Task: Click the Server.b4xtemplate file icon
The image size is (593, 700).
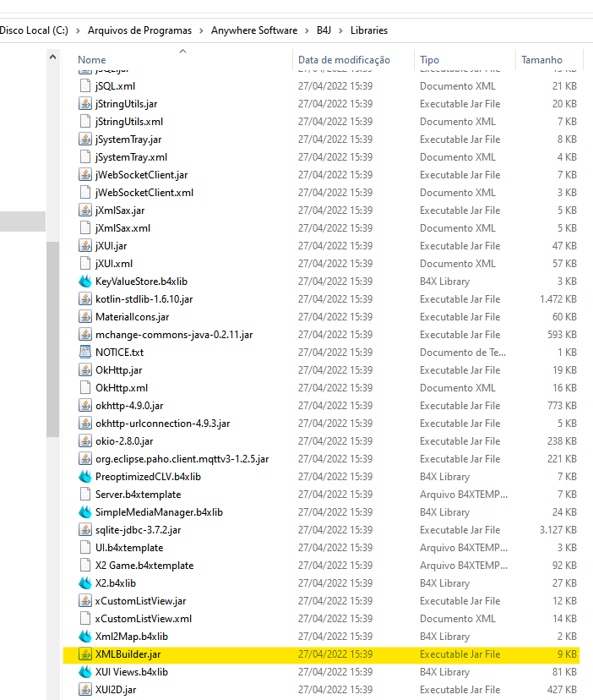Action: 84,495
